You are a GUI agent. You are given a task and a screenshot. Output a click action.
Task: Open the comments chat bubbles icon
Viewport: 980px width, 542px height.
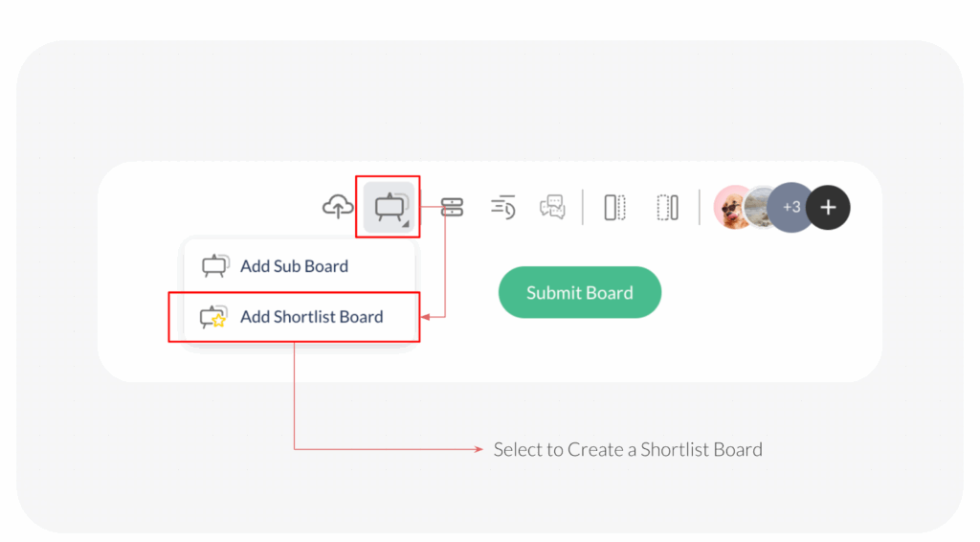click(x=552, y=207)
